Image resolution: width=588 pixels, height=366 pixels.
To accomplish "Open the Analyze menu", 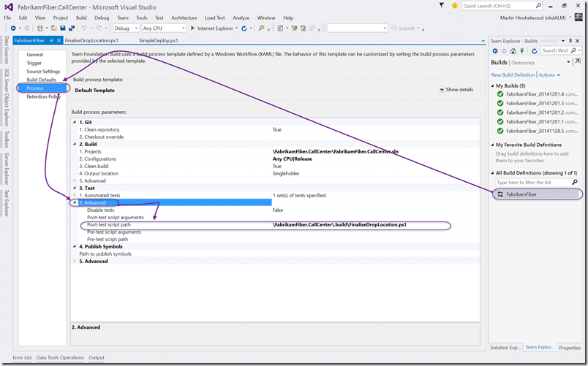I will coord(241,18).
